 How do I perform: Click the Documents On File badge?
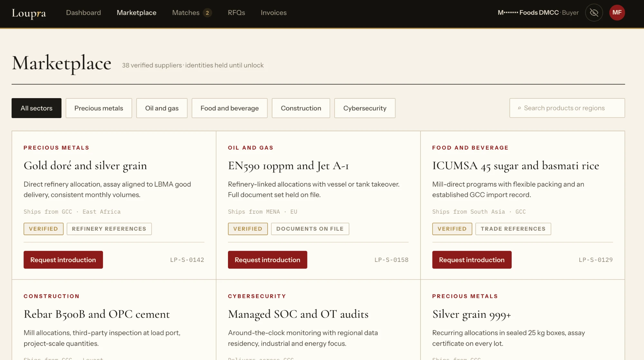(310, 229)
